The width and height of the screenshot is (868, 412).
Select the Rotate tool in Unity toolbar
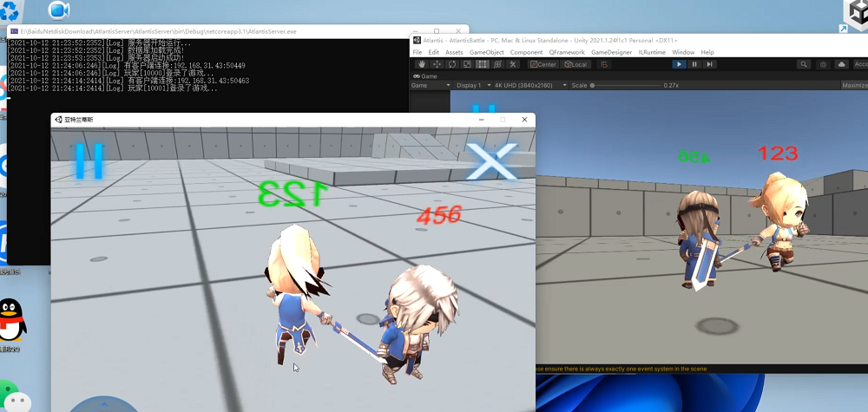451,64
